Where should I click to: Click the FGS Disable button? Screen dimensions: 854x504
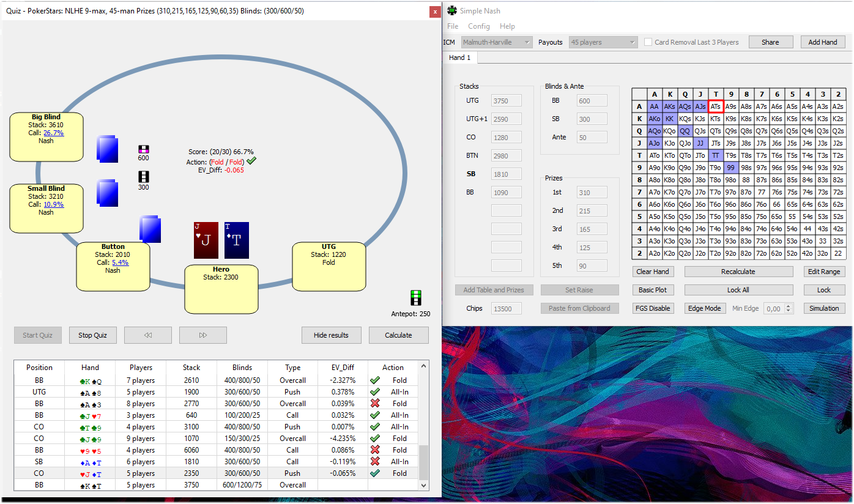pyautogui.click(x=653, y=308)
